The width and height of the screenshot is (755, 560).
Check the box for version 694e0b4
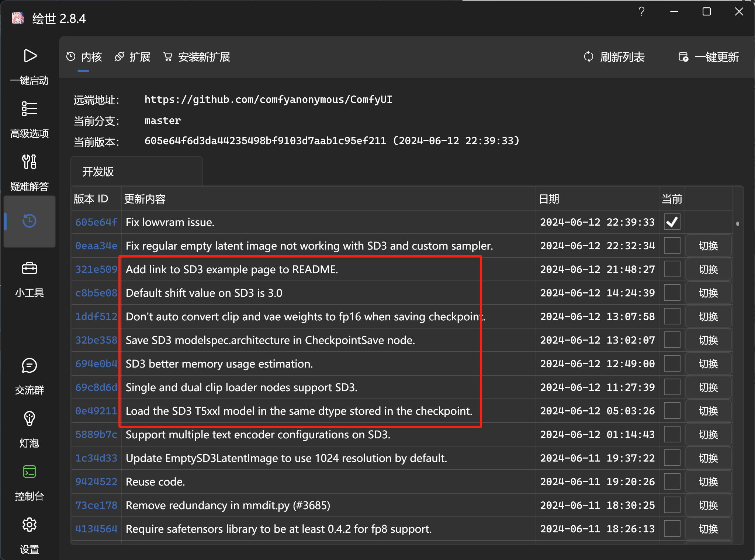[x=672, y=364]
